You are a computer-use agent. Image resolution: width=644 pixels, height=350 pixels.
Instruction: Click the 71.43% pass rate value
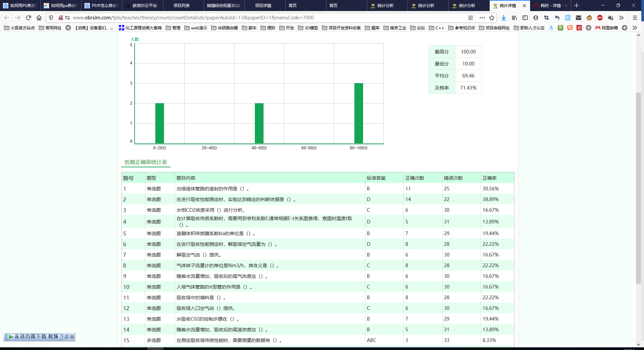click(468, 88)
